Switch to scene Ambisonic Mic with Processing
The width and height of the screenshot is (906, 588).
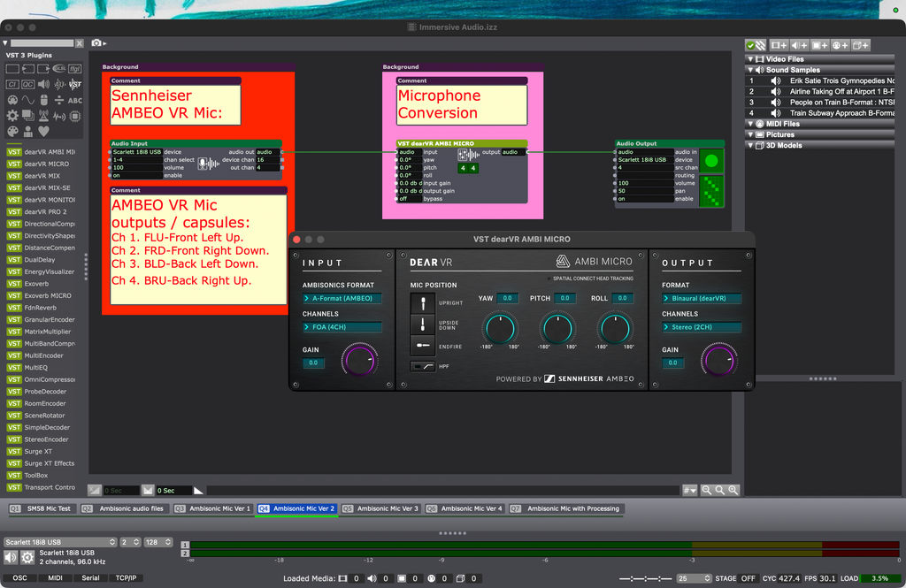566,509
